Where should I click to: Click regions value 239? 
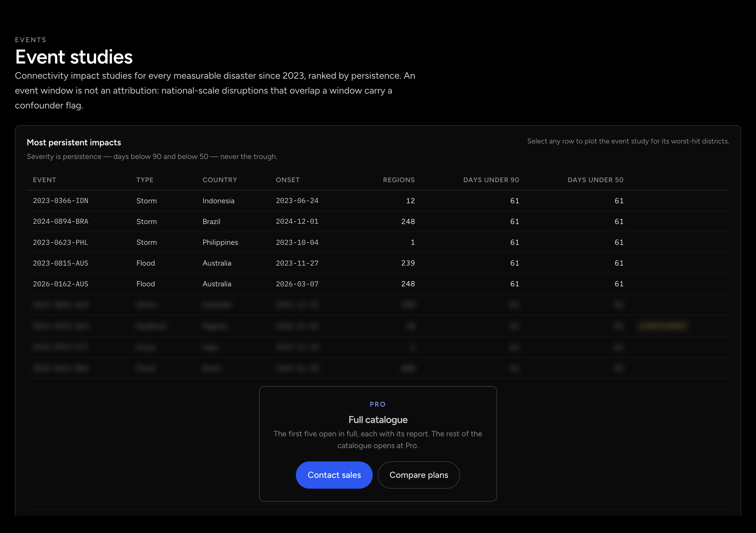[x=408, y=263]
